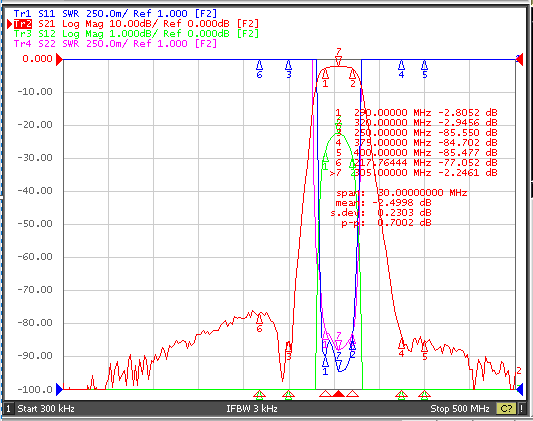Select red marker 1 on passband edge
This screenshot has width=533, height=421.
click(x=325, y=78)
